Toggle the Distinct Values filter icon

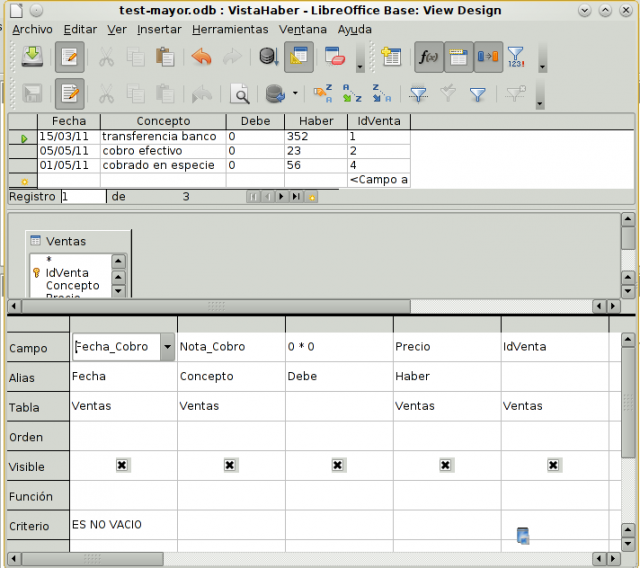(516, 57)
